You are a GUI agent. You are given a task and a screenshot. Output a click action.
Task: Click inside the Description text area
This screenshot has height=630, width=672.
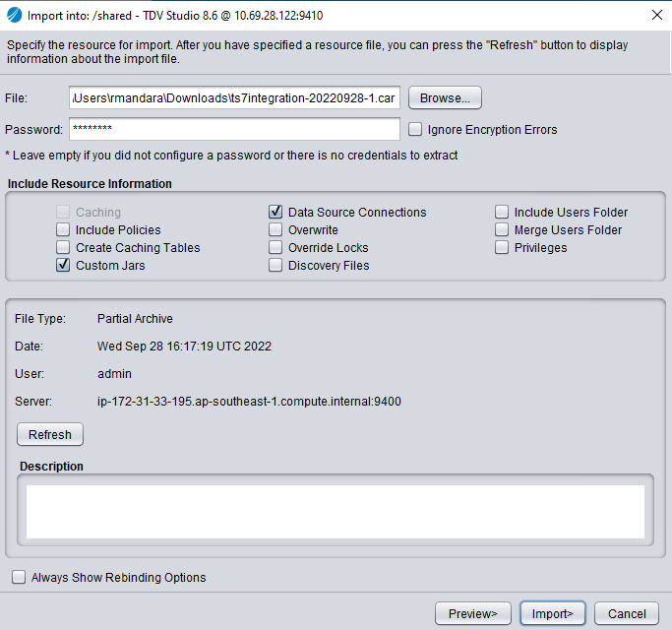point(336,512)
